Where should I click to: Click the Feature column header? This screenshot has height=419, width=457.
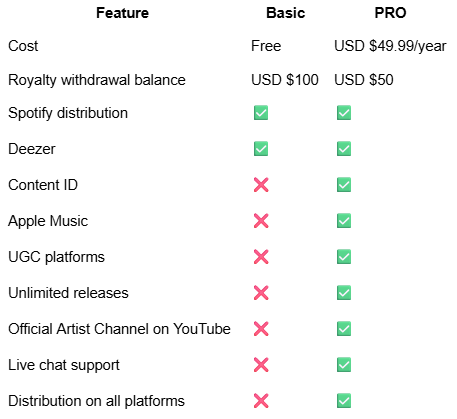click(122, 13)
